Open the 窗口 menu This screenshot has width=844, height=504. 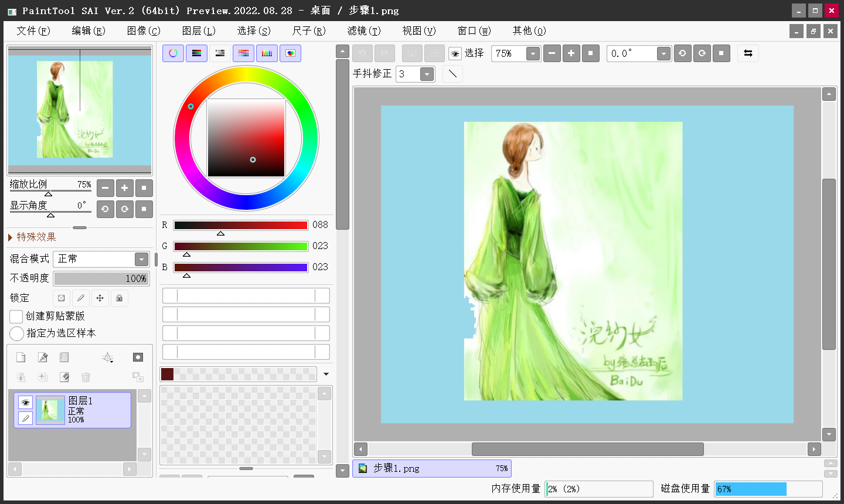[474, 31]
